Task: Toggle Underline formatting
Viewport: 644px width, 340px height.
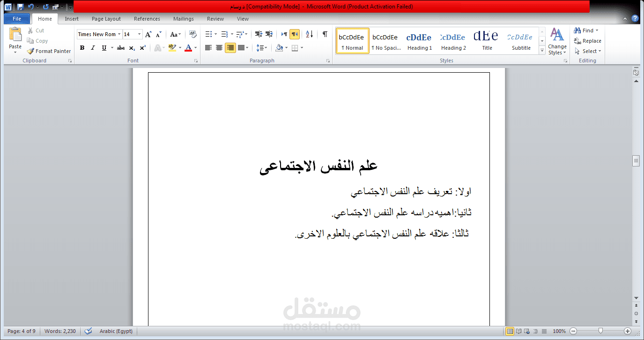Action: pos(104,48)
